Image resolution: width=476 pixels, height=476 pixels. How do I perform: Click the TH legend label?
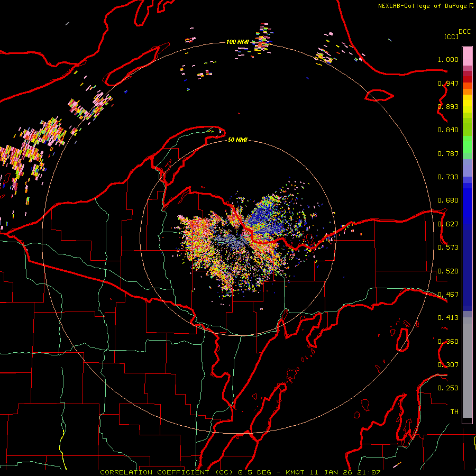click(x=454, y=412)
